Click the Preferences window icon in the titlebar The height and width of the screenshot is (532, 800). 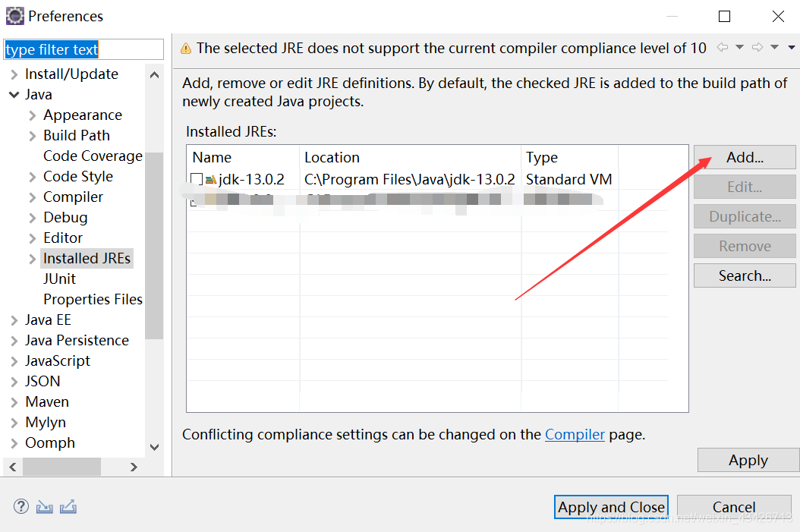15,15
